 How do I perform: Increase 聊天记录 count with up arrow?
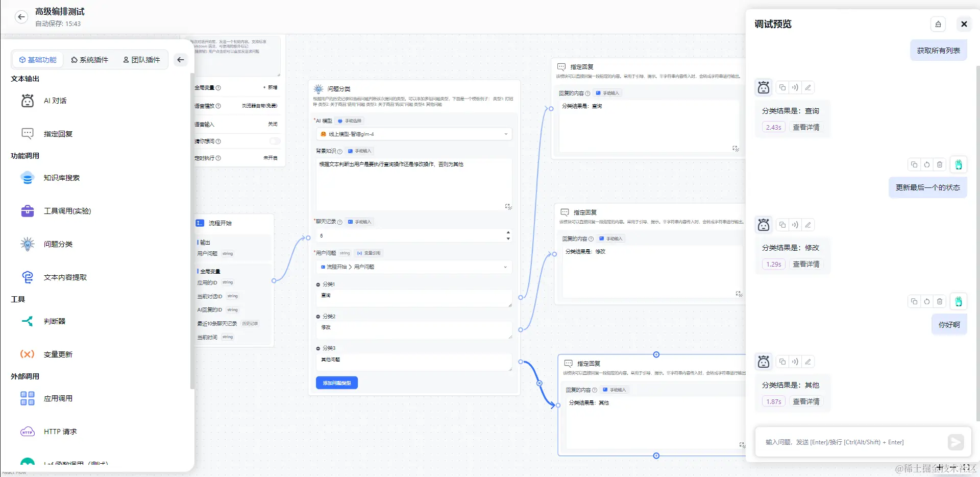coord(508,233)
